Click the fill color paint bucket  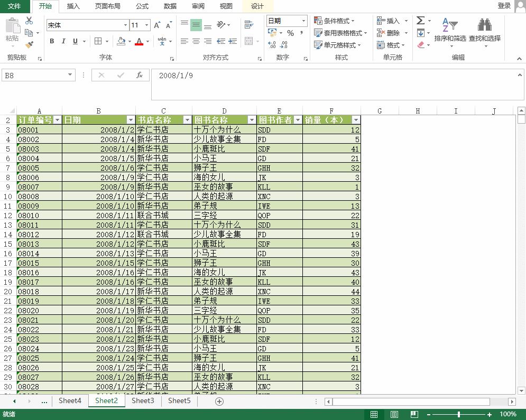click(x=121, y=41)
